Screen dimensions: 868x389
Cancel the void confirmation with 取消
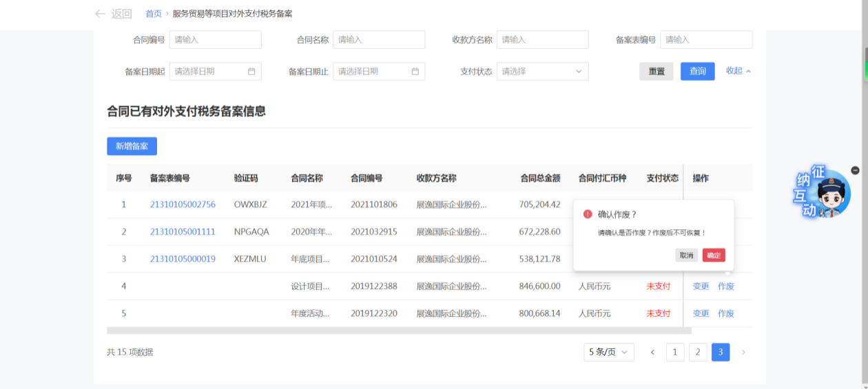(x=686, y=255)
